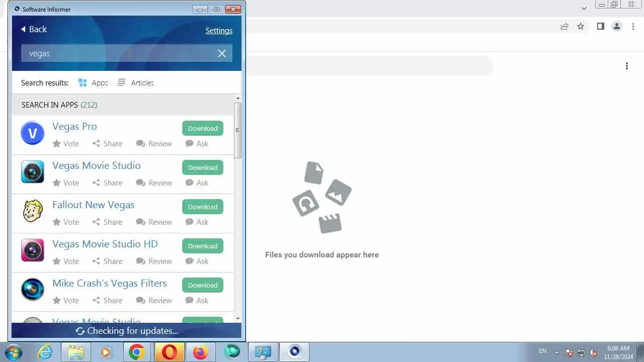The image size is (644, 362).
Task: Review Vegas Movie Studio HD
Action: pyautogui.click(x=154, y=261)
